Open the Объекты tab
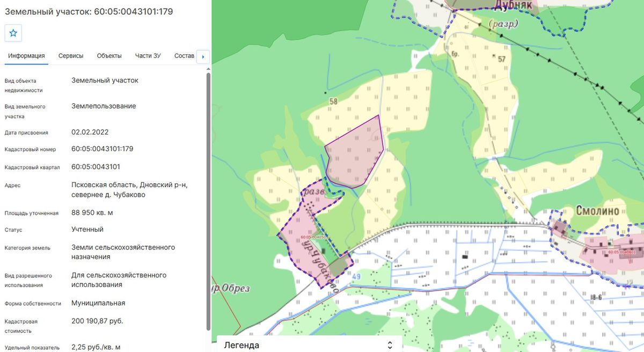644x352 pixels. click(x=109, y=56)
